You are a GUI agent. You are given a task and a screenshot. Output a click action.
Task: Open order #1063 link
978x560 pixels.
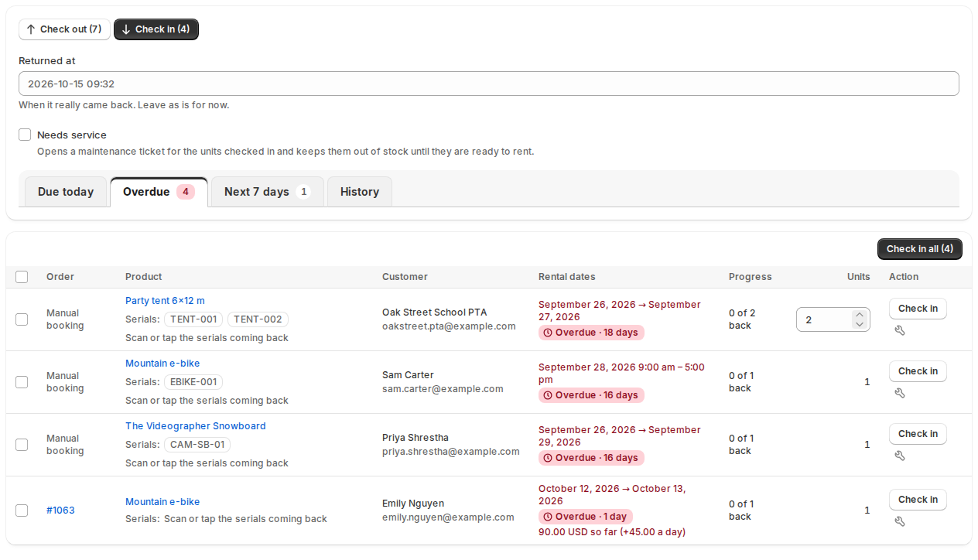tap(60, 510)
